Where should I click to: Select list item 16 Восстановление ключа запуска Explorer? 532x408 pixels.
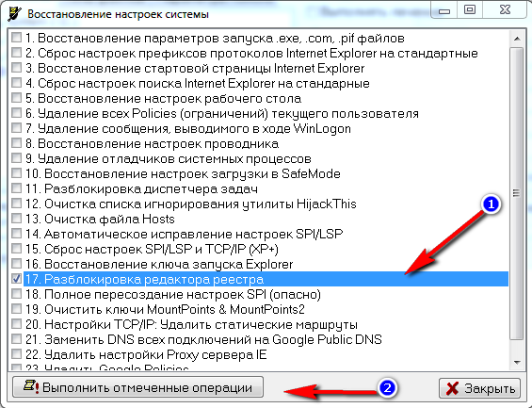click(x=159, y=264)
